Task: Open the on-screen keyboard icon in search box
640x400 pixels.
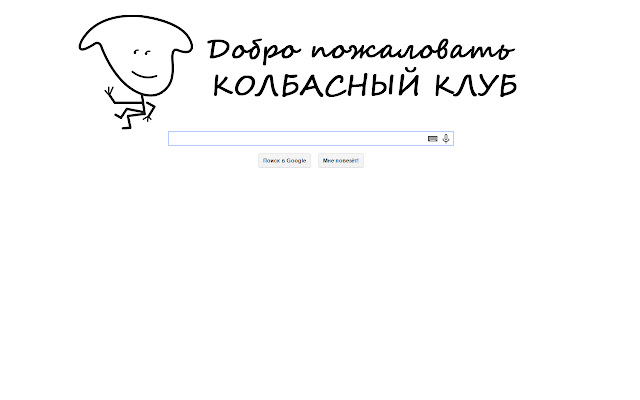Action: pyautogui.click(x=433, y=139)
